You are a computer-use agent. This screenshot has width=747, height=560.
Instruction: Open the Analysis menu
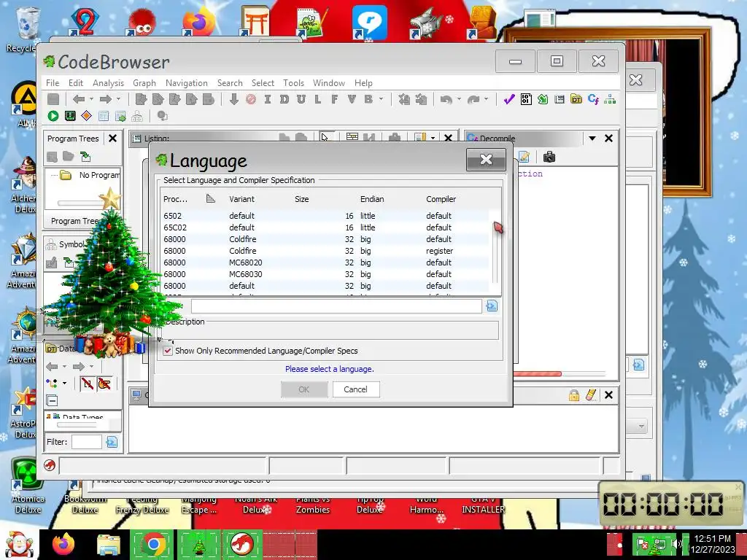click(108, 83)
